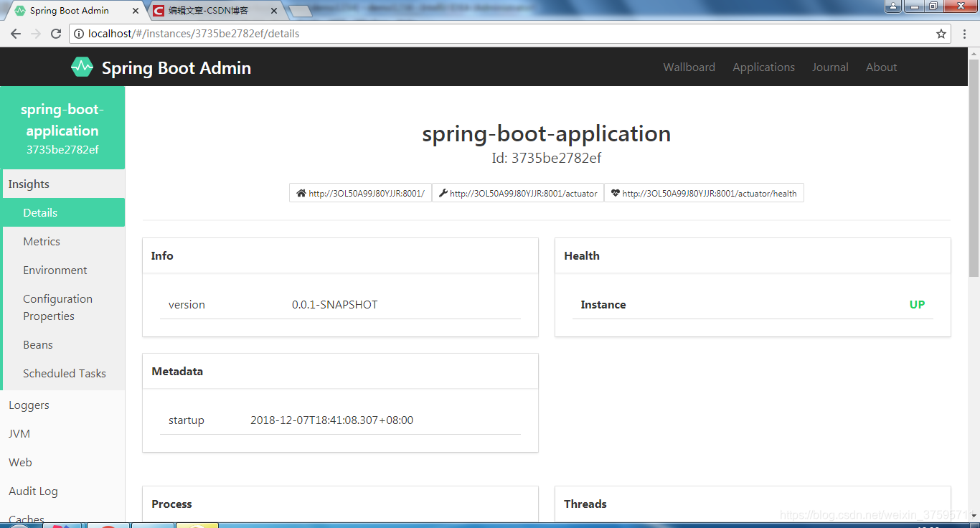Click the site info icon in address bar
Image resolution: width=980 pixels, height=528 pixels.
[80, 34]
